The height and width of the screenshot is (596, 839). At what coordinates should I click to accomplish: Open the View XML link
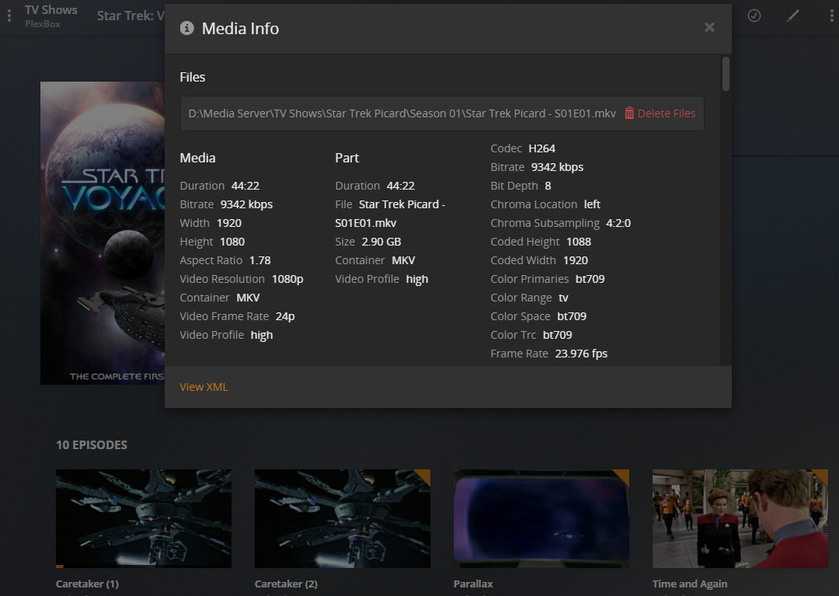[204, 387]
